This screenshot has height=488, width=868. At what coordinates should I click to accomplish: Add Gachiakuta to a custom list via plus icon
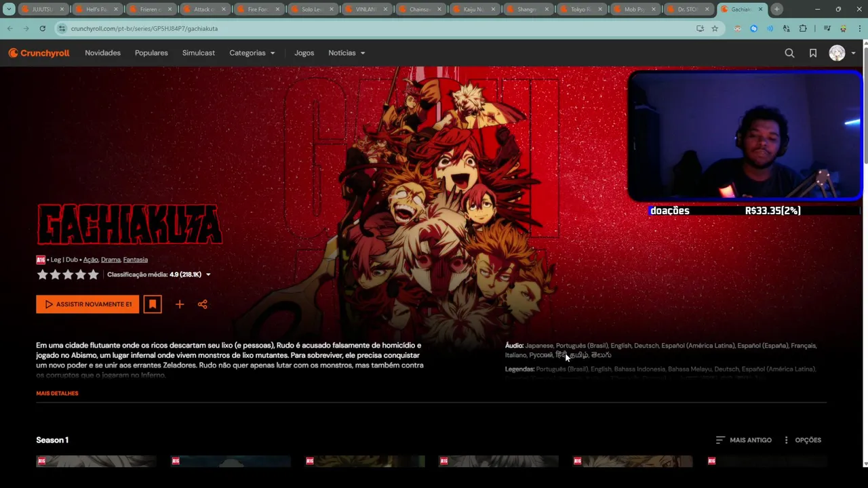180,304
